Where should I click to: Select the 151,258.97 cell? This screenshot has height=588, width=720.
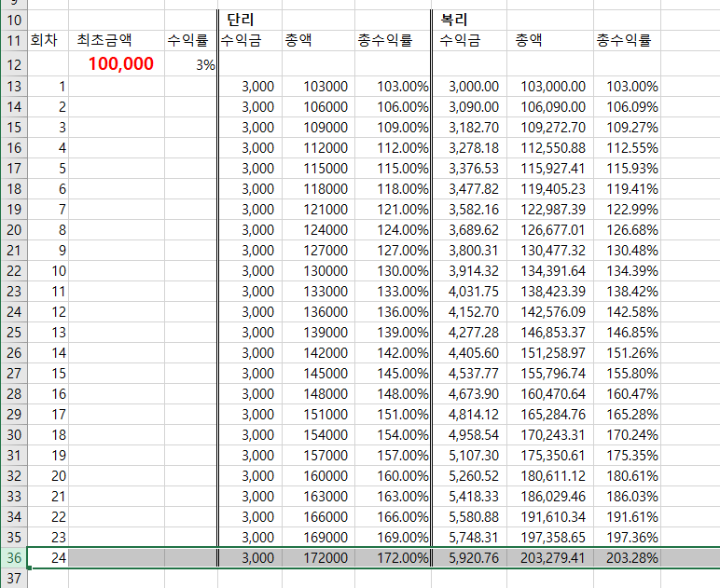[550, 353]
